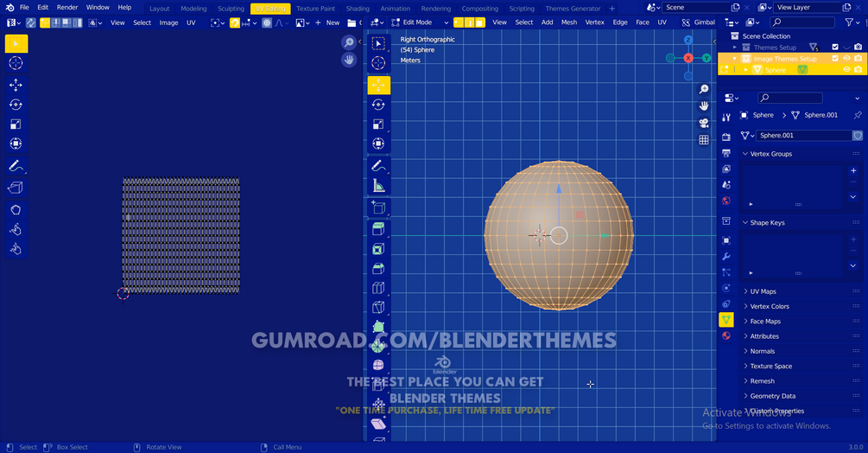Expand the UV Maps panel
This screenshot has width=868, height=453.
click(745, 291)
